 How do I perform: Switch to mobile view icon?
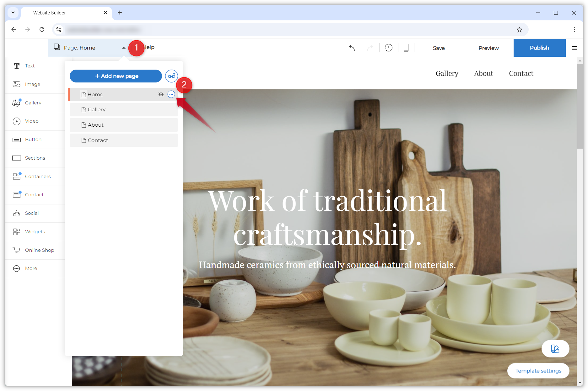[x=406, y=48]
